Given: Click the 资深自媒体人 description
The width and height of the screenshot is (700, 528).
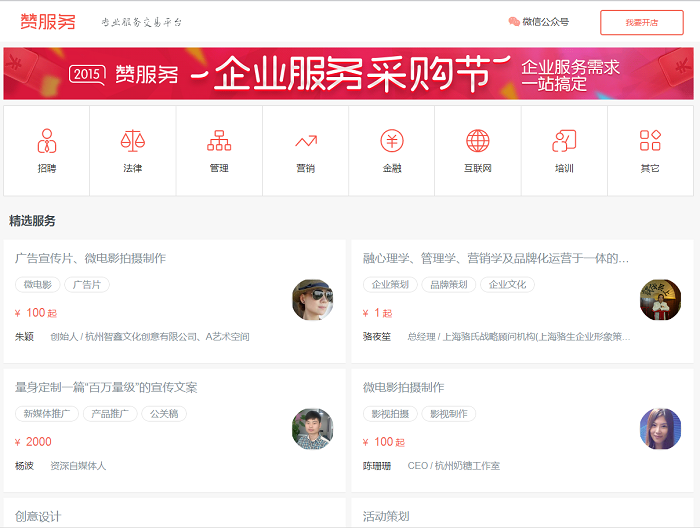Looking at the screenshot, I should tap(78, 466).
